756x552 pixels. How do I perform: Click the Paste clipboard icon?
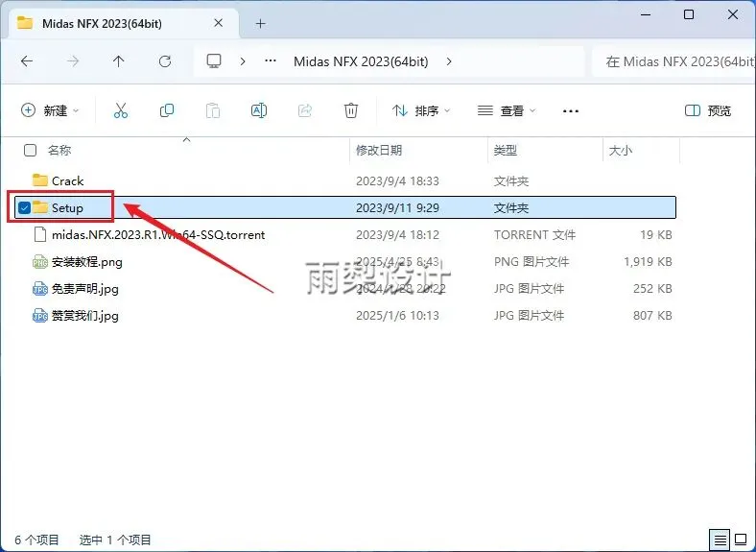[213, 111]
